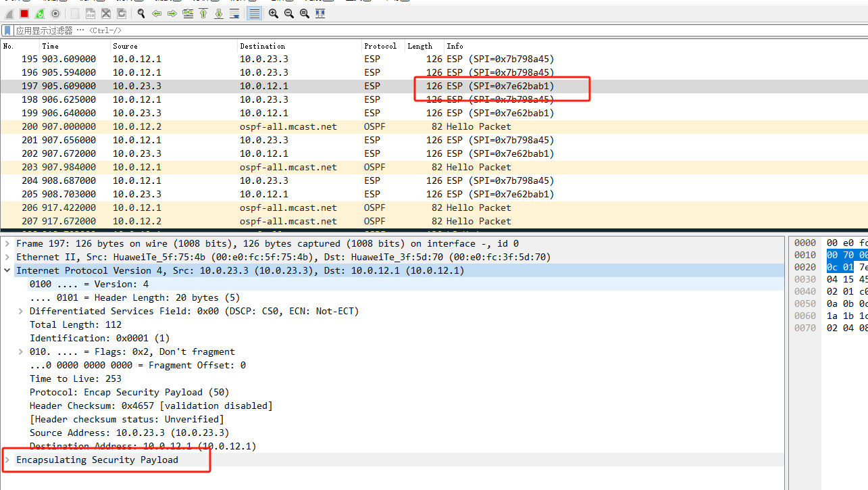This screenshot has width=868, height=490.
Task: Reload the capture file icon
Action: pos(122,14)
